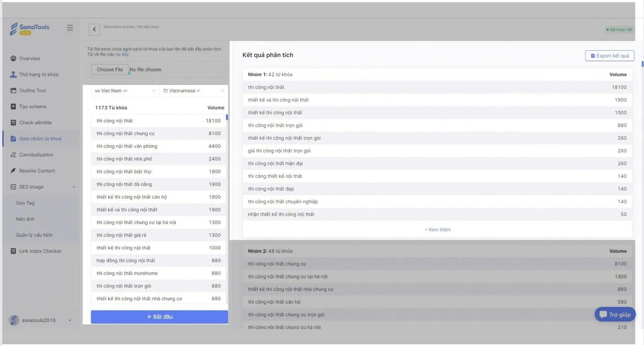This screenshot has height=346, width=644.
Task: Click the Export kết quả button
Action: (609, 55)
